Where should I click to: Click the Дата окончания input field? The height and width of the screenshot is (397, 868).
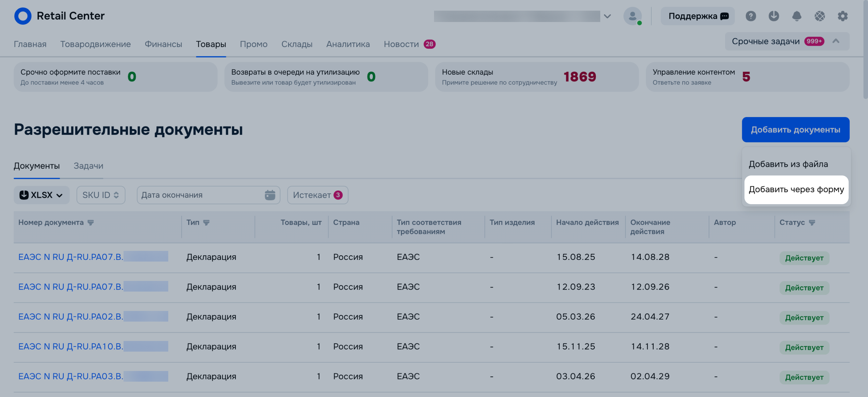point(208,195)
